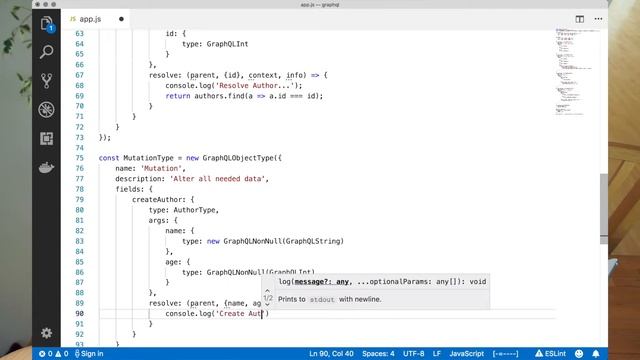
Task: Click the vertical editor scrollbar thumb
Action: click(x=603, y=209)
